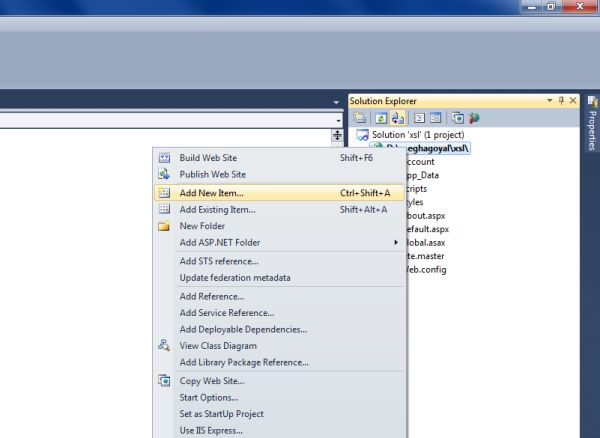Minimize the Visual Studio window

tap(532, 7)
